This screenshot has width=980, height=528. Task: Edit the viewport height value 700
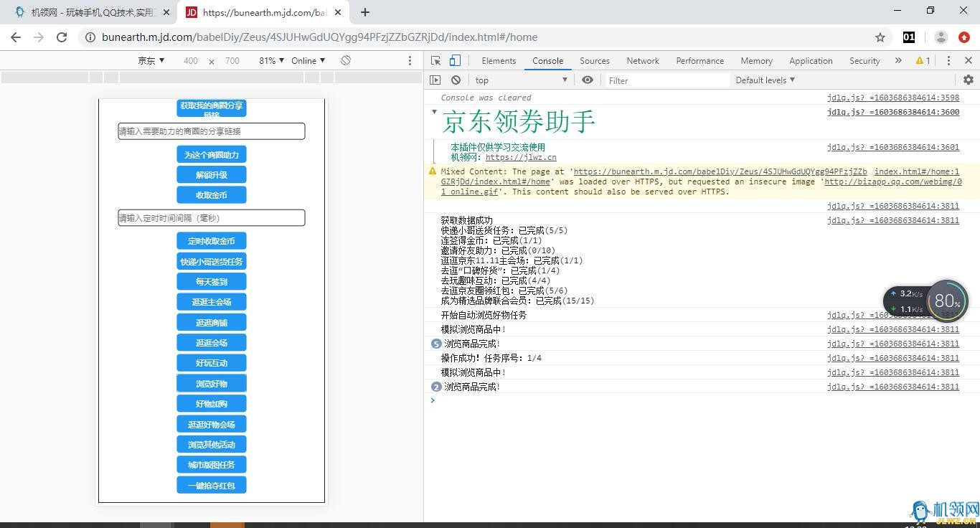point(232,61)
